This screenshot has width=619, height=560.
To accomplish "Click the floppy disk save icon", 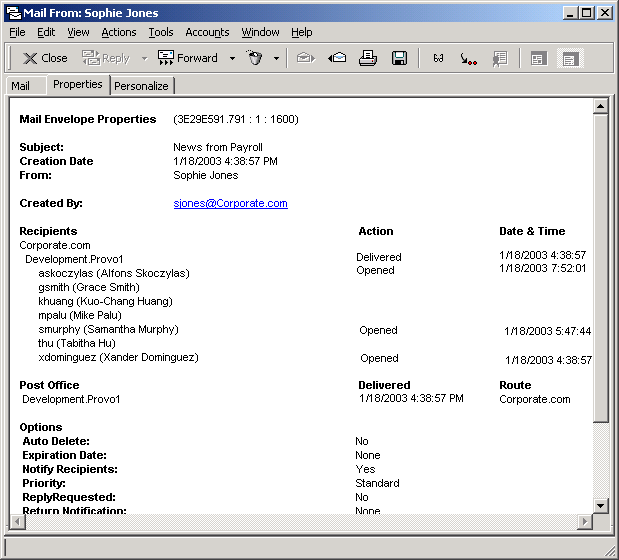I will tap(400, 58).
